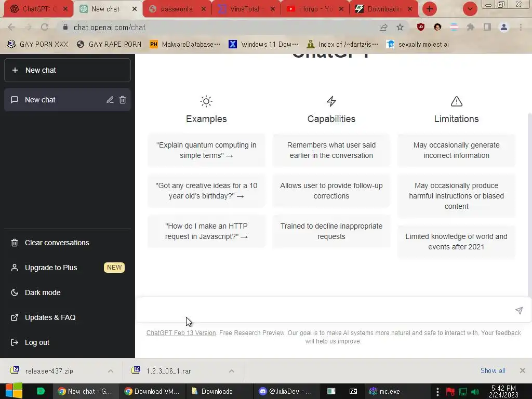Screen dimensions: 532x399
Task: Click the red plus new tab button
Action: coord(430,9)
